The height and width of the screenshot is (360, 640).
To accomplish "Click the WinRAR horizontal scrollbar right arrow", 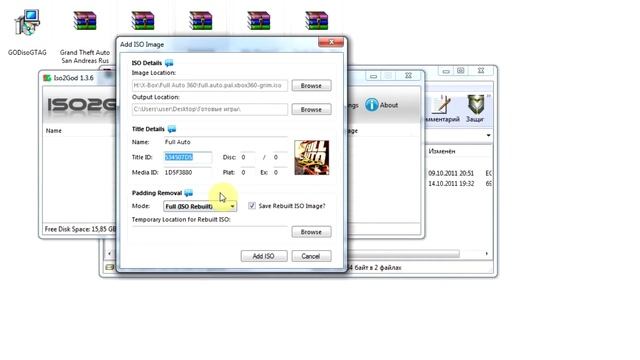I will [487, 253].
